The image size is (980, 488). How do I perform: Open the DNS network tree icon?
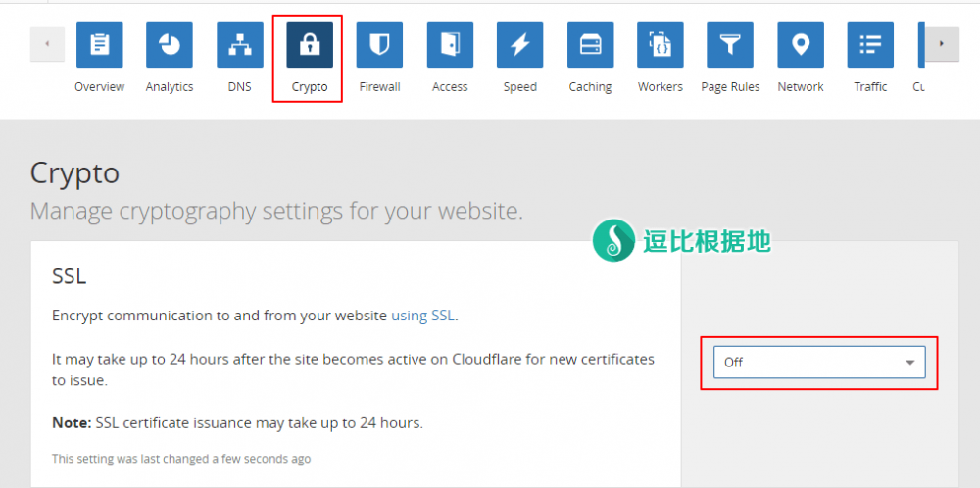pos(239,45)
